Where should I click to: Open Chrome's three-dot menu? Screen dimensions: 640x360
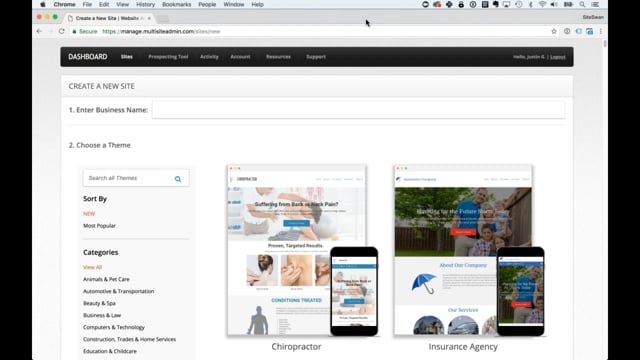tap(601, 31)
